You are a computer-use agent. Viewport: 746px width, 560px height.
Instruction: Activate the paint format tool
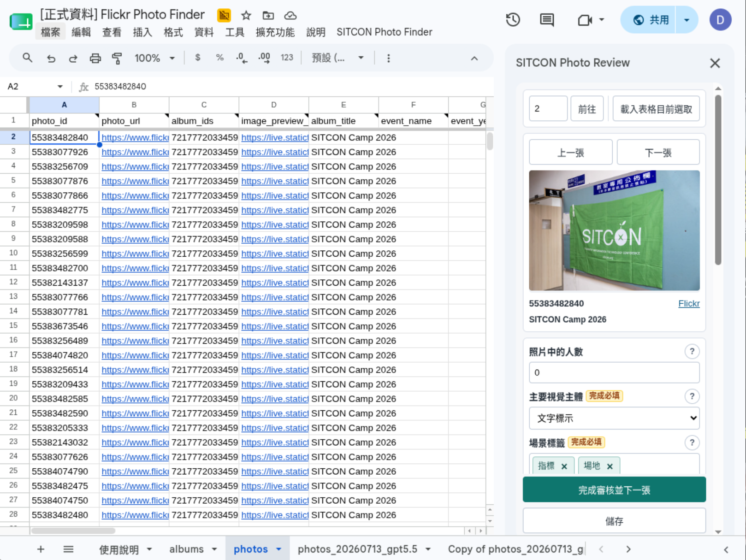click(117, 58)
